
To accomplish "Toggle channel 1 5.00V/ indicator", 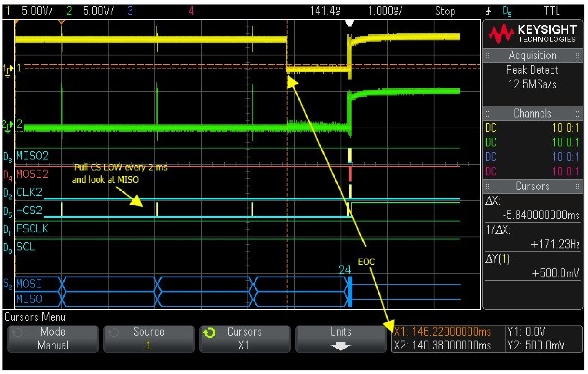I will (31, 11).
